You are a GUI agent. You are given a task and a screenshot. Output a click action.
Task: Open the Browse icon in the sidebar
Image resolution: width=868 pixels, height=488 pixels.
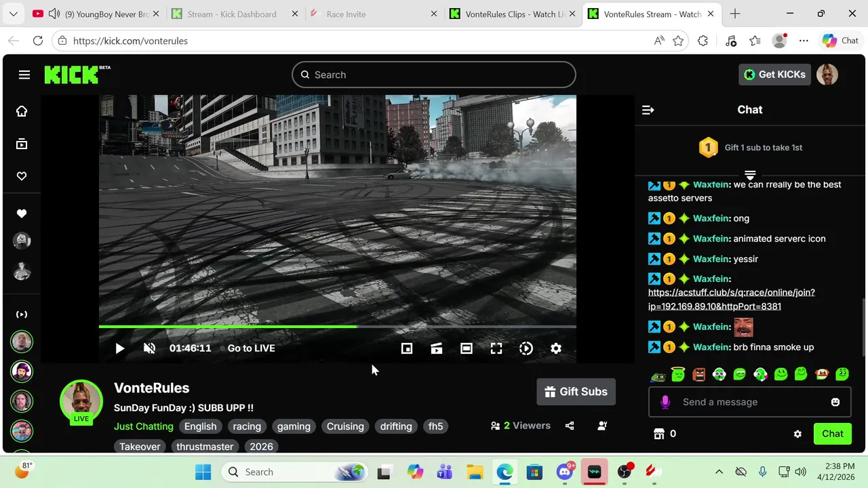(x=22, y=144)
